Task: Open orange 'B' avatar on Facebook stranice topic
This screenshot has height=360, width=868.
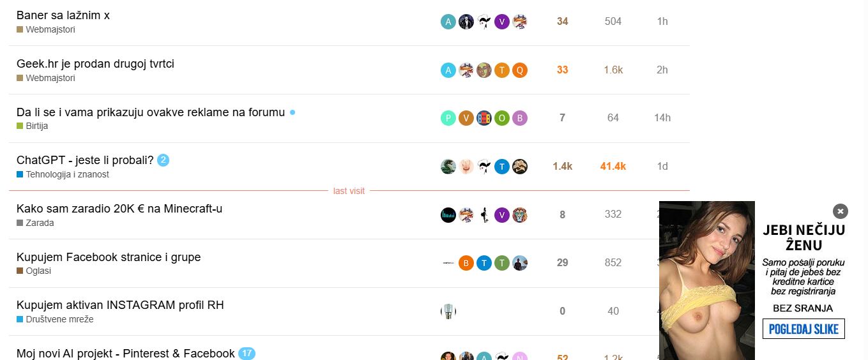Action: pyautogui.click(x=466, y=263)
